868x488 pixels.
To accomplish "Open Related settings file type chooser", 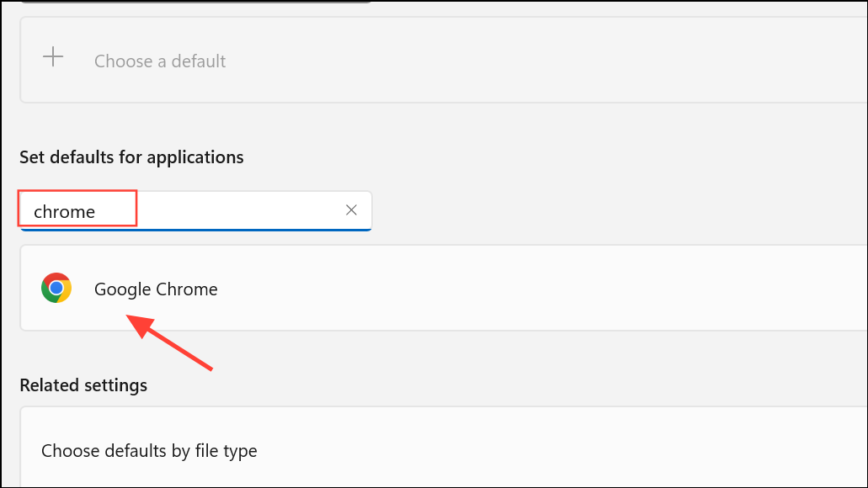I will 149,450.
